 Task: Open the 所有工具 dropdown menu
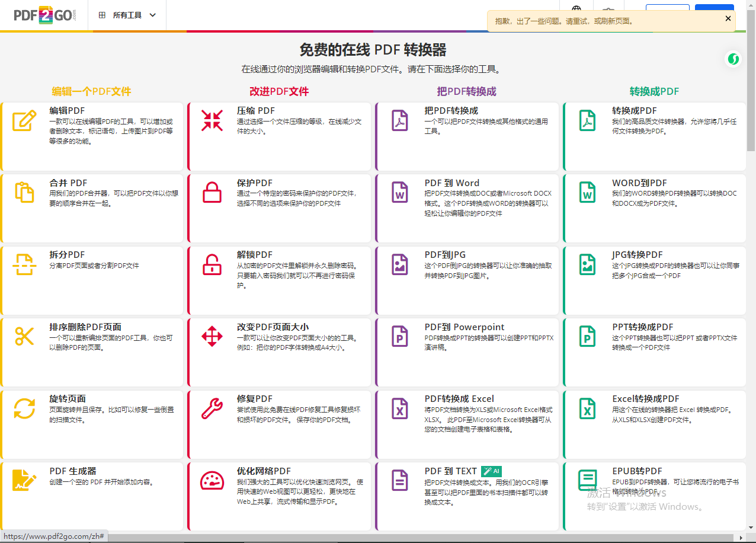point(127,15)
